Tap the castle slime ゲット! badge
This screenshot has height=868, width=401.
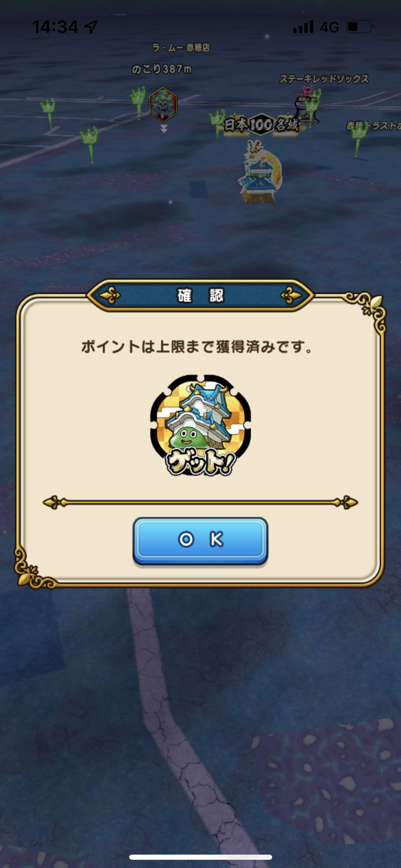(x=200, y=425)
